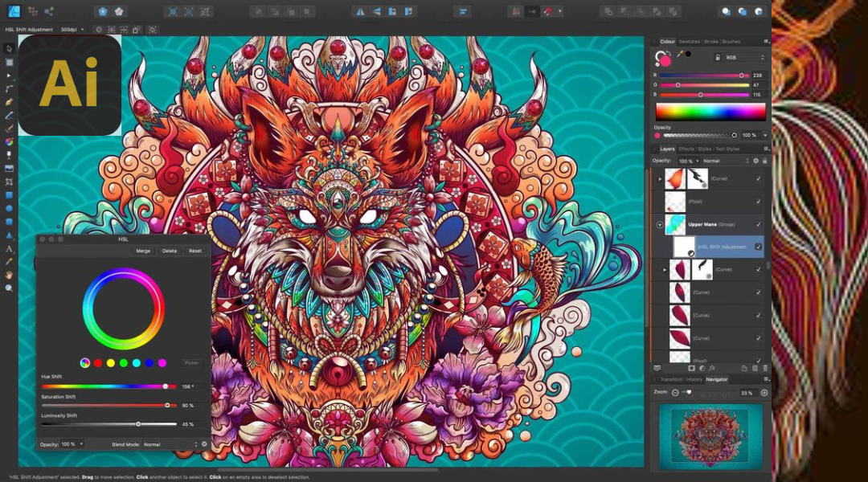Select the Pen tool in left toolbar

click(x=9, y=102)
